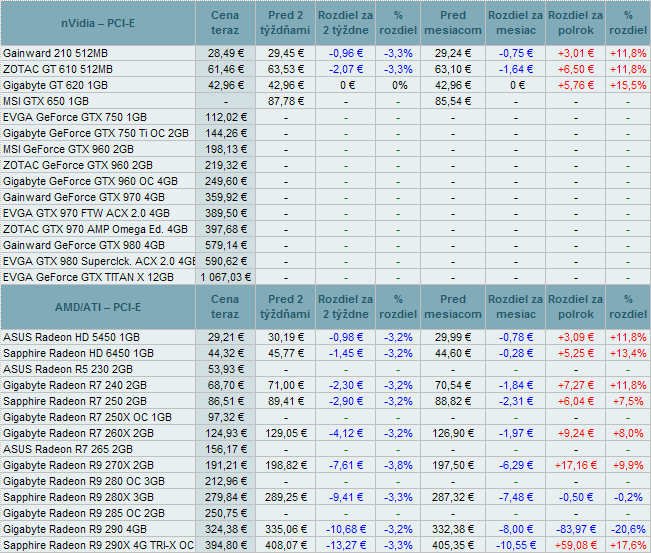Select the 250,75 € price cell
Viewport: 651px width, 553px height.
tap(225, 513)
